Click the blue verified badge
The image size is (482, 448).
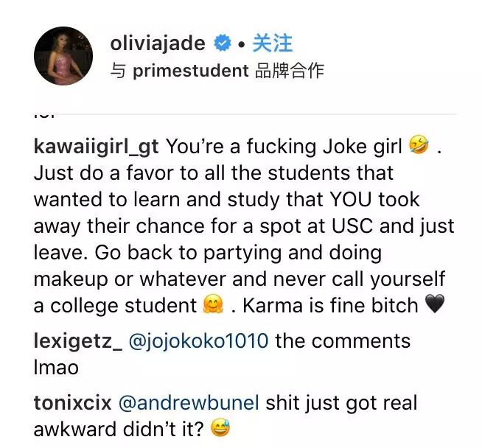click(223, 44)
